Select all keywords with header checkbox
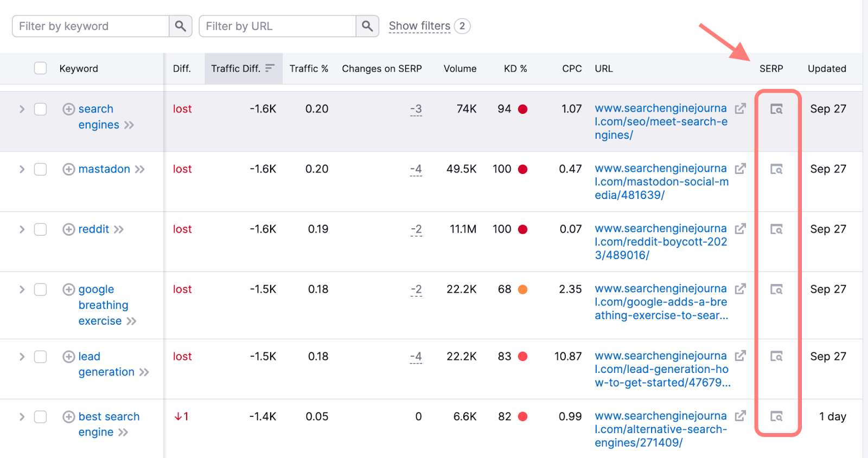 tap(40, 68)
